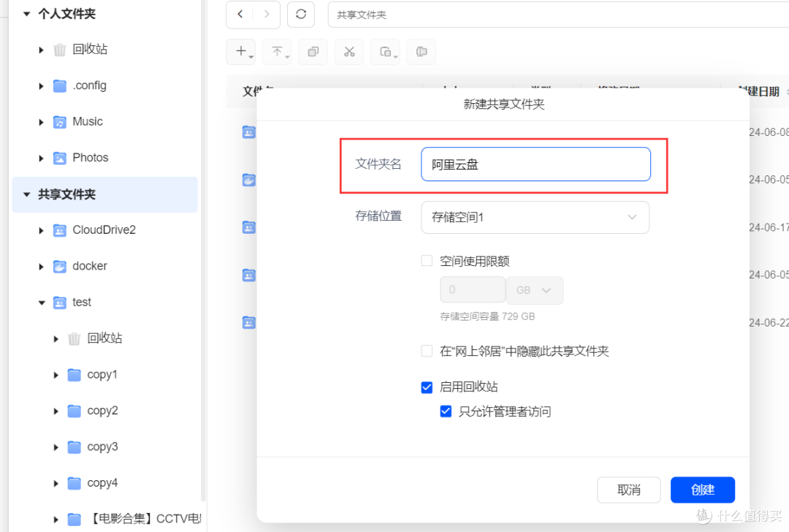The width and height of the screenshot is (789, 532).
Task: Collapse the 个人文件夹 tree section
Action: point(27,14)
